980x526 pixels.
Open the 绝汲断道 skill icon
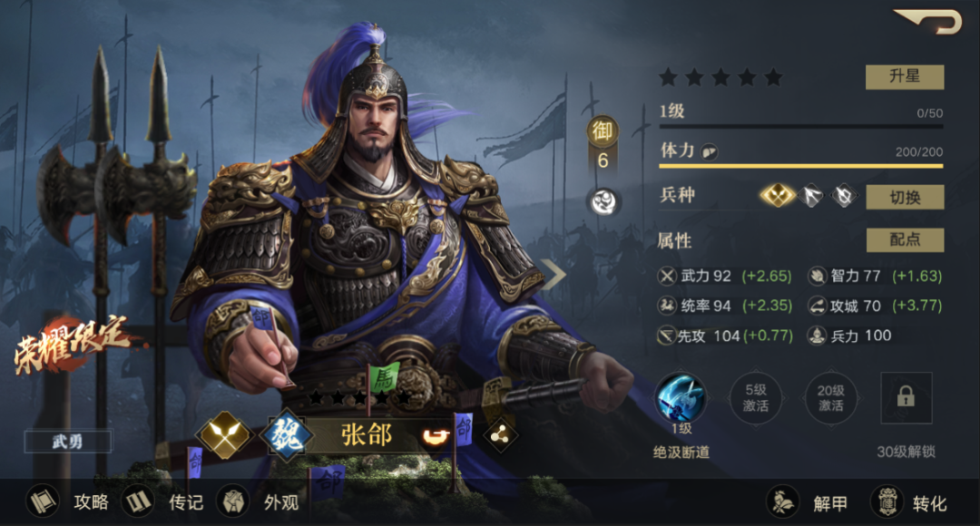click(x=681, y=397)
